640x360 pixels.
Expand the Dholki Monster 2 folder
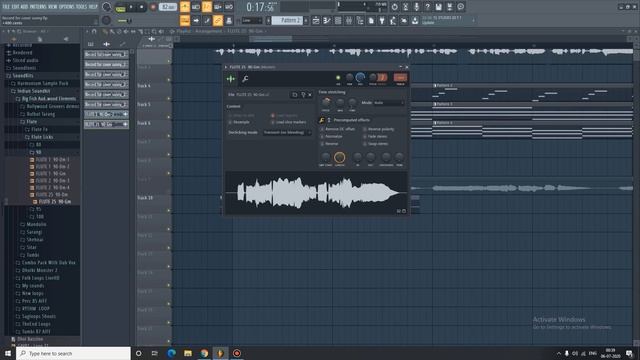click(x=39, y=270)
